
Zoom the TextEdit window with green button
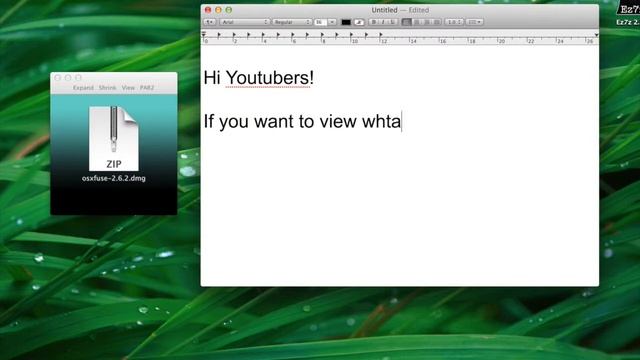[229, 10]
